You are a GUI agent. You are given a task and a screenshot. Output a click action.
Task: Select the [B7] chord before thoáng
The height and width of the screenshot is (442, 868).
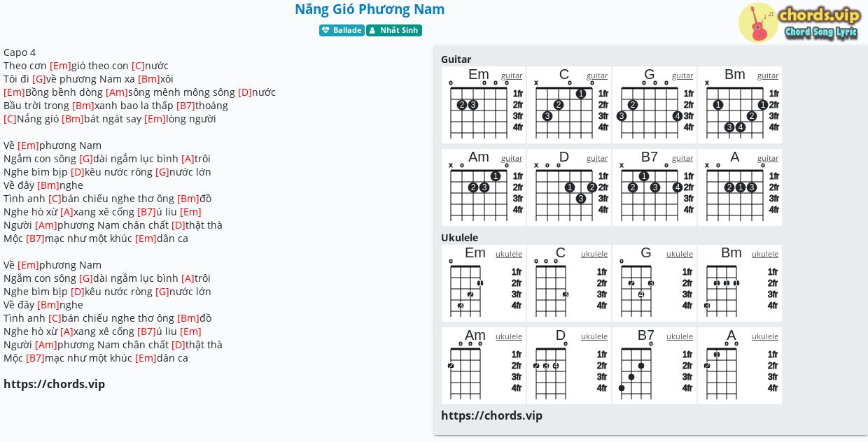(x=185, y=106)
